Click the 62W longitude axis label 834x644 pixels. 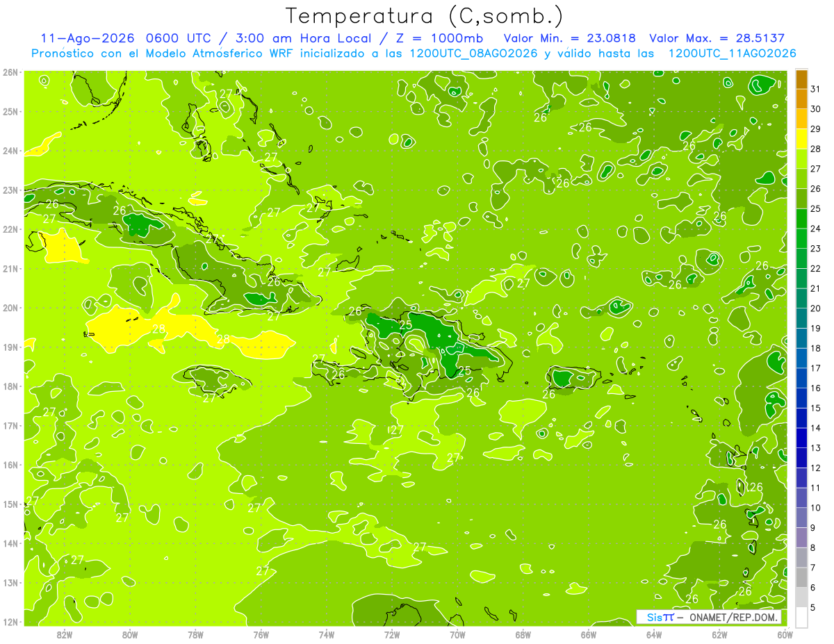point(719,634)
